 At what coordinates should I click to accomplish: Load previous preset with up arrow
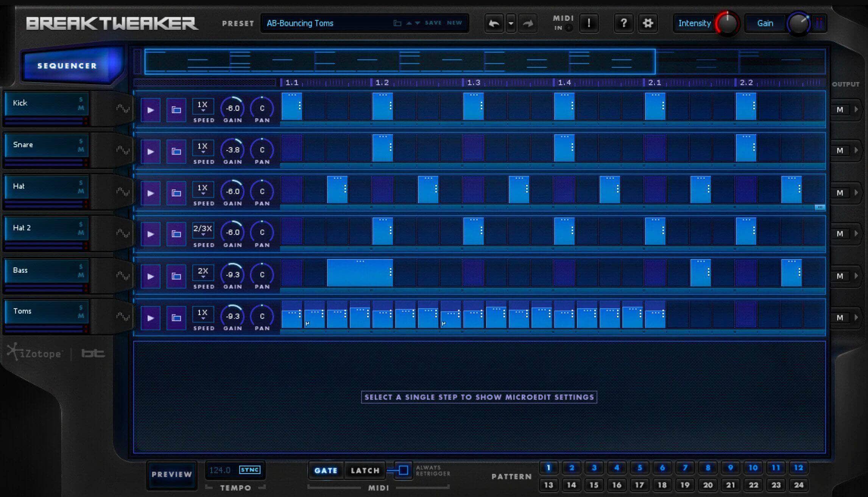(409, 23)
